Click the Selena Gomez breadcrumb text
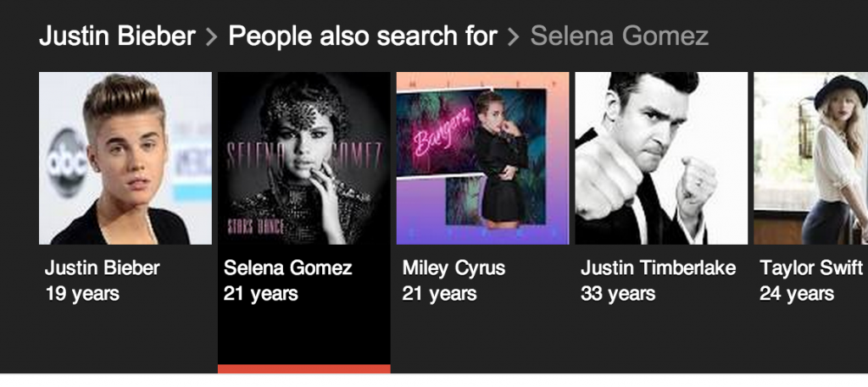Image resolution: width=868 pixels, height=387 pixels. 620,36
